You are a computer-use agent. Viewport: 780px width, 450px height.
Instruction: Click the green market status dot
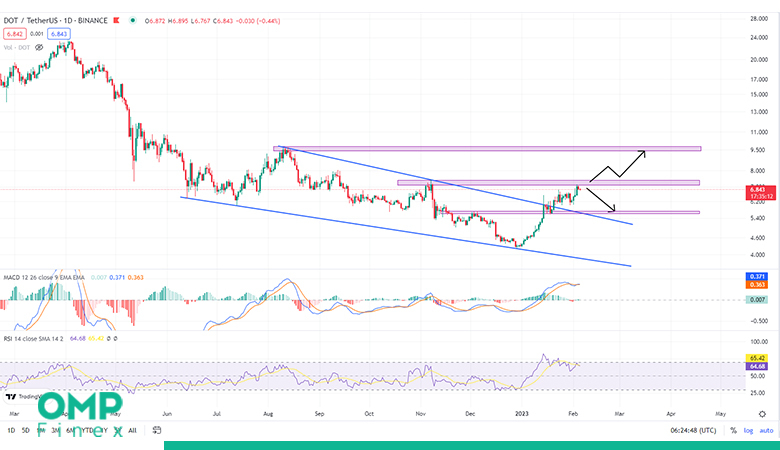pyautogui.click(x=132, y=20)
